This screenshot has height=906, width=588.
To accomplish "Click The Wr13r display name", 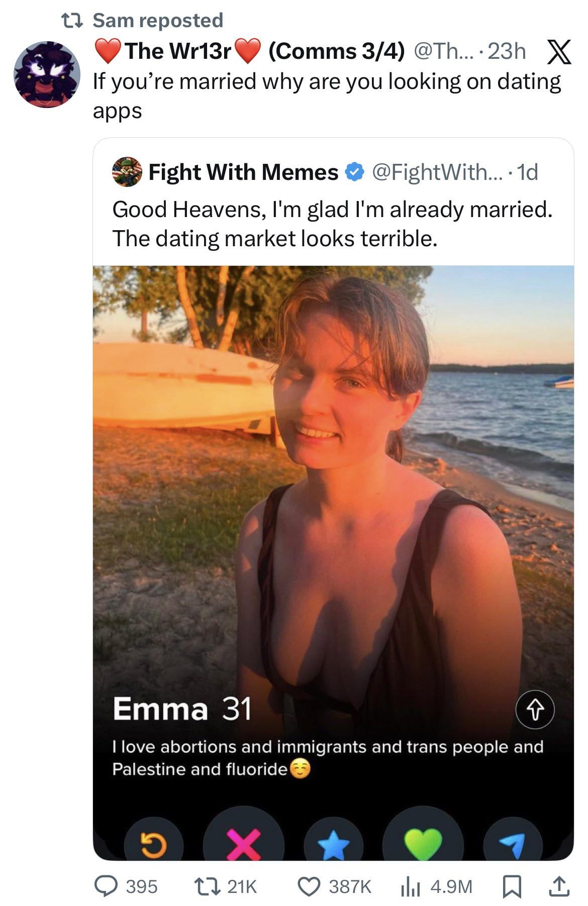I will point(177,51).
